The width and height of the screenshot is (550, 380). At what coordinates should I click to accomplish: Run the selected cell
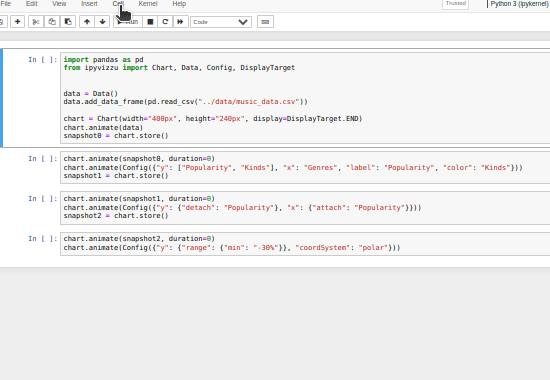pos(128,22)
